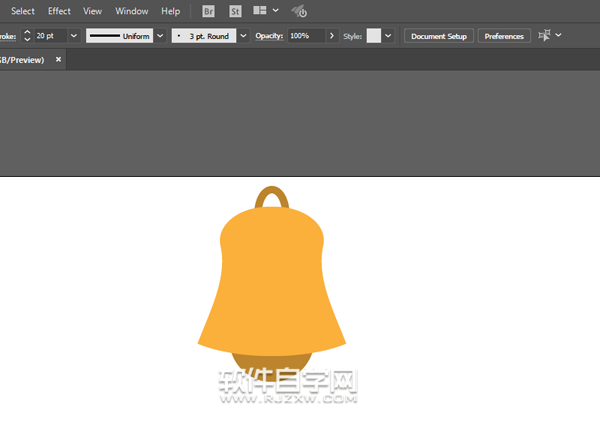
Task: Click the stroke weight stepper arrows
Action: (26, 36)
